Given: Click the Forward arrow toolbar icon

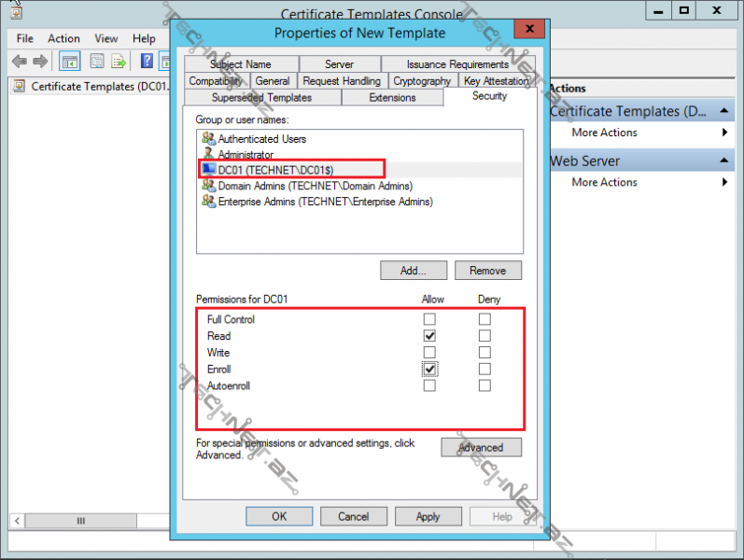Looking at the screenshot, I should point(40,62).
